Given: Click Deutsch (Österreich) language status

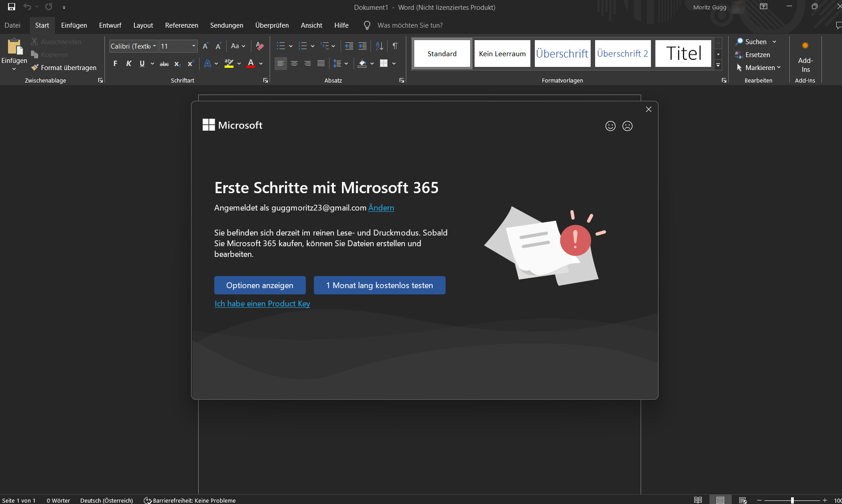Looking at the screenshot, I should pyautogui.click(x=107, y=500).
